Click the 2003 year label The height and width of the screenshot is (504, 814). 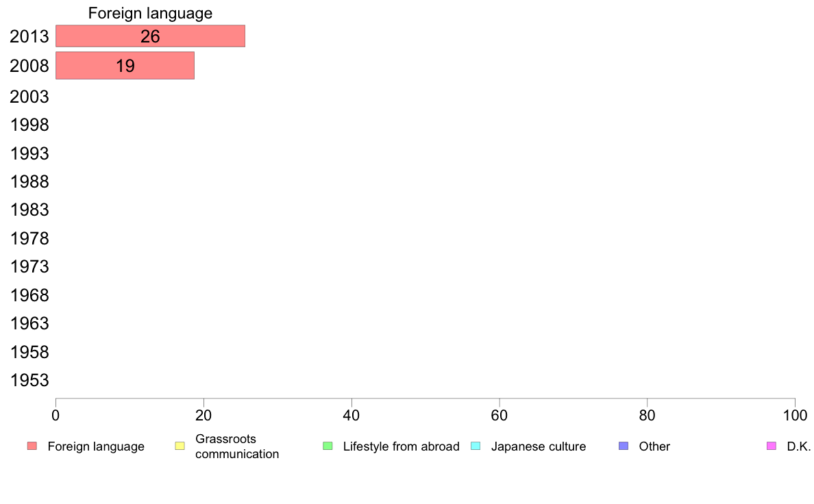[x=29, y=97]
